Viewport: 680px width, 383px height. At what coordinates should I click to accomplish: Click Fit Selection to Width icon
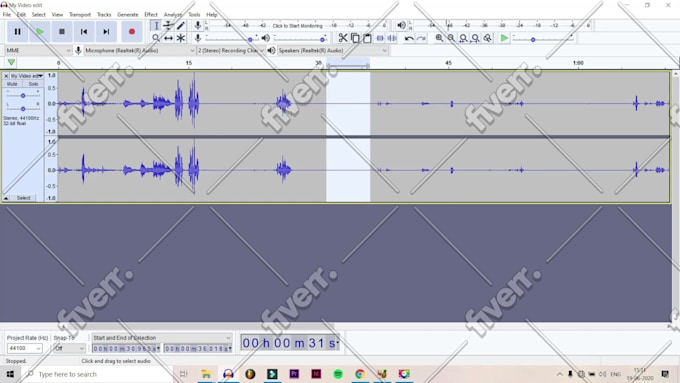click(463, 38)
